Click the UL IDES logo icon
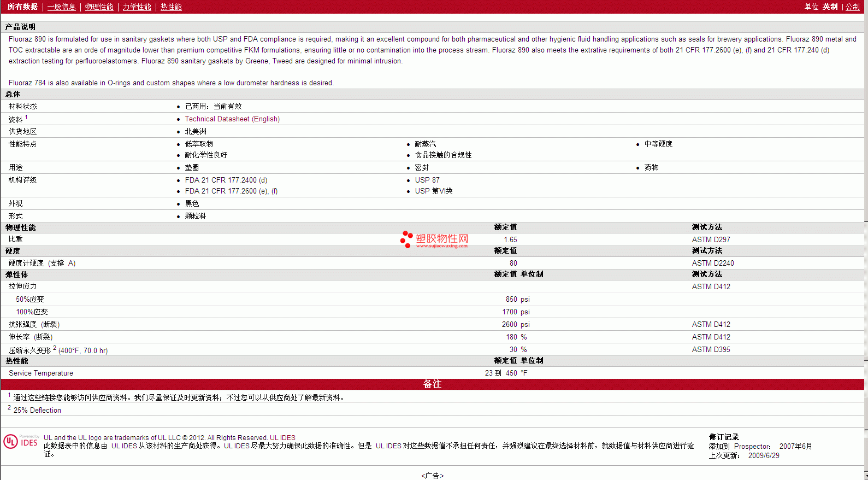 (x=21, y=441)
